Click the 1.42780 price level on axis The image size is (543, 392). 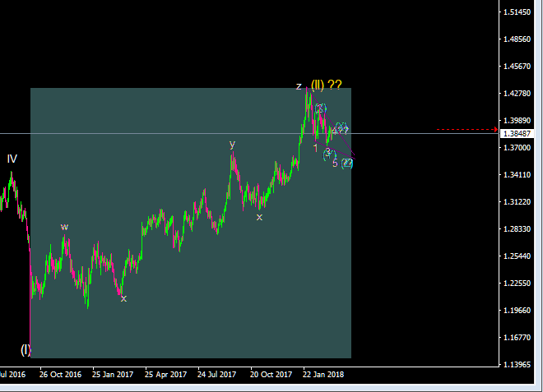point(518,94)
